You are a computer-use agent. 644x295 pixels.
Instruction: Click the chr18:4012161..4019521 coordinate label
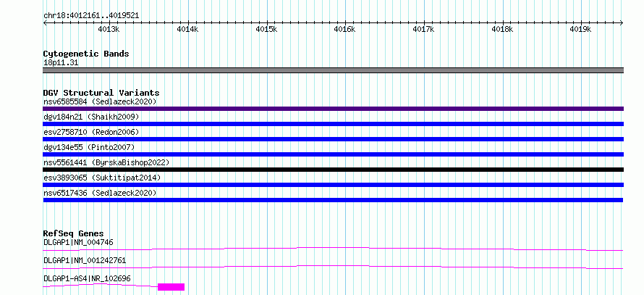(x=91, y=16)
